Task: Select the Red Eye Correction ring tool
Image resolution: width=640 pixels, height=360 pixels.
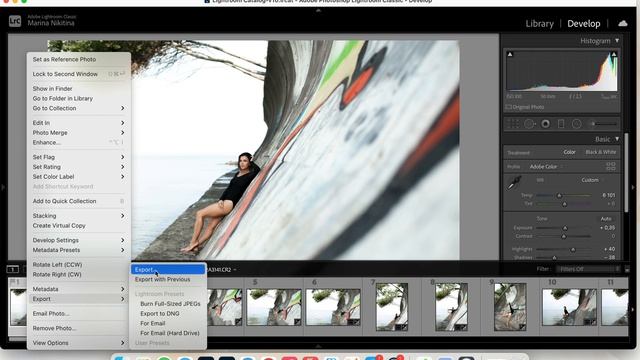Action: [x=545, y=124]
